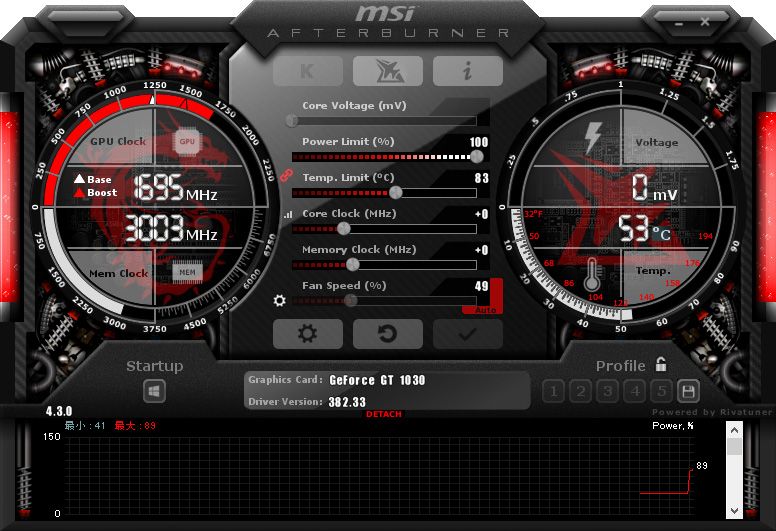This screenshot has width=776, height=531.
Task: Save profile using the floppy disk icon
Action: pos(688,391)
